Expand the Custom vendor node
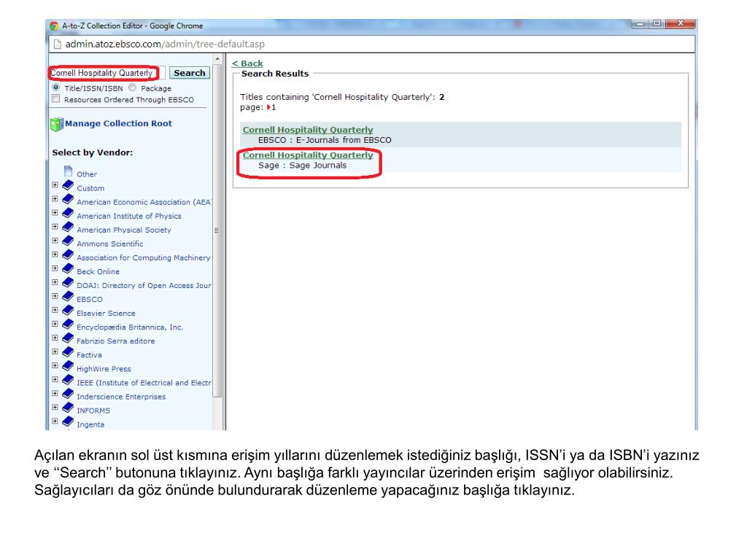Viewport: 747px width, 560px height. point(55,184)
